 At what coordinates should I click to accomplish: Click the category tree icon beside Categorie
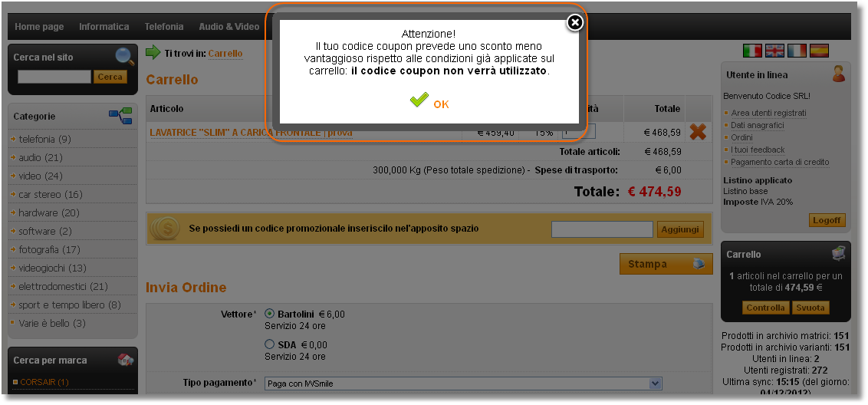[x=120, y=116]
